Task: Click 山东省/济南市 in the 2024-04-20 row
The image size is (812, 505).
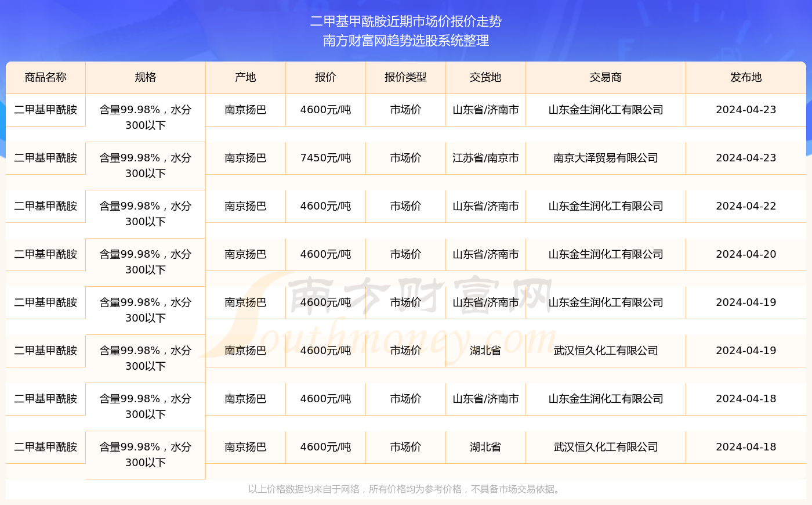Action: pos(485,254)
